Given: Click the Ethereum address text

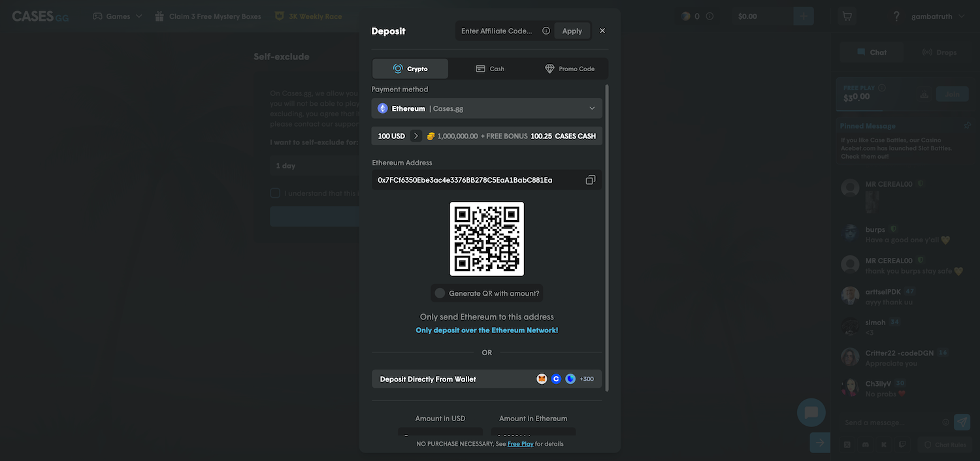Looking at the screenshot, I should [465, 180].
